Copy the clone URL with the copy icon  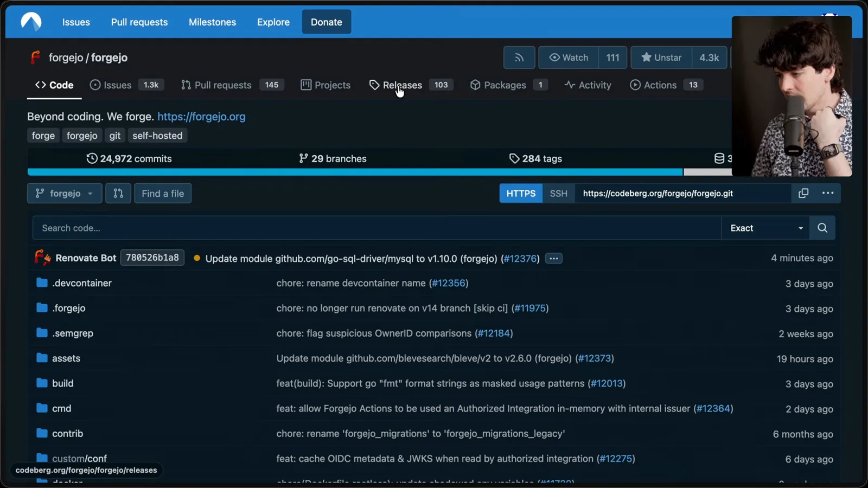click(x=803, y=193)
